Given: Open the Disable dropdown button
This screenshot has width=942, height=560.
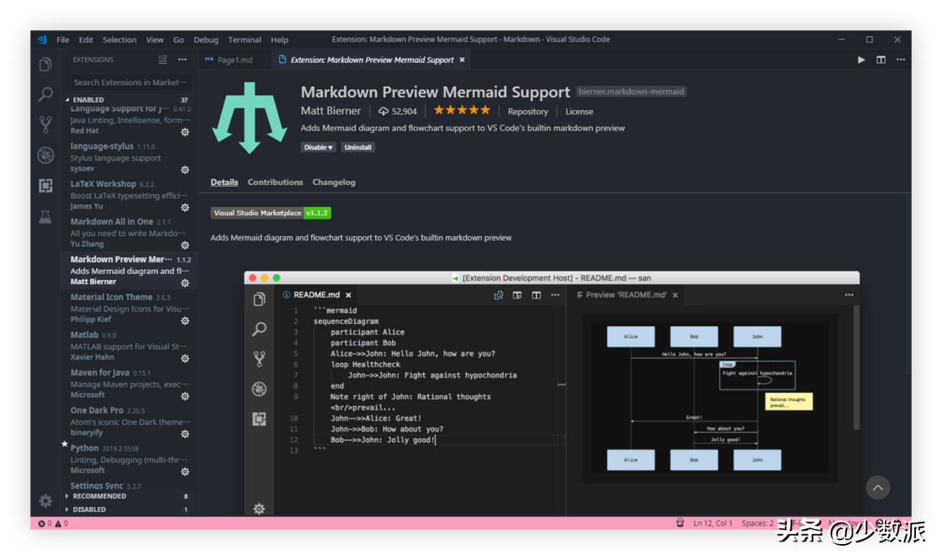Looking at the screenshot, I should [x=318, y=147].
